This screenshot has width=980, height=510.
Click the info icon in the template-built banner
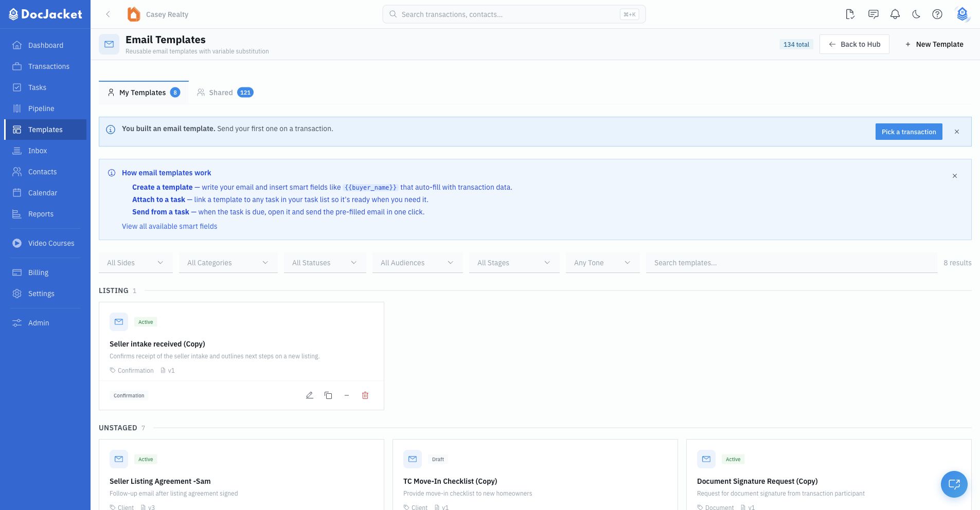[111, 130]
